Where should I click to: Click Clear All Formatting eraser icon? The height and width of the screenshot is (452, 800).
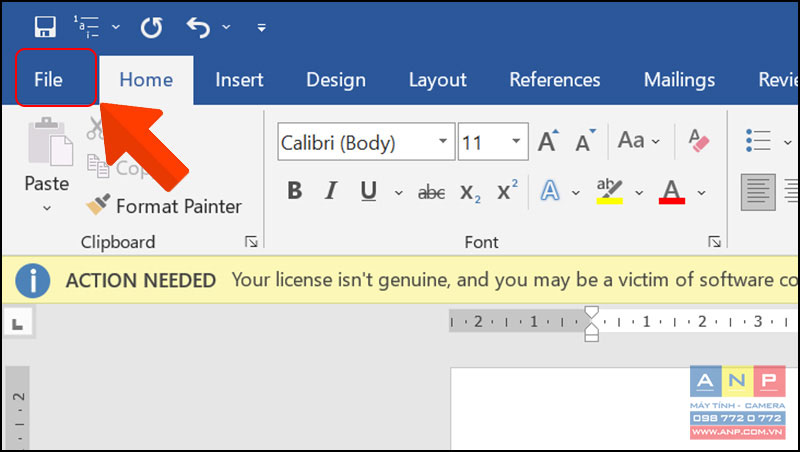(698, 140)
